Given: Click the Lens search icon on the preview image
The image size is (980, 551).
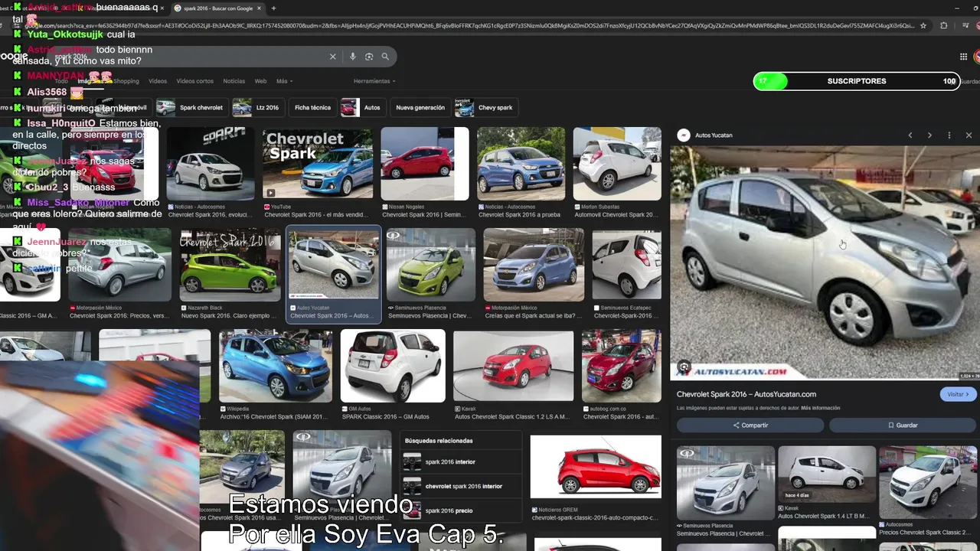Looking at the screenshot, I should click(x=684, y=367).
